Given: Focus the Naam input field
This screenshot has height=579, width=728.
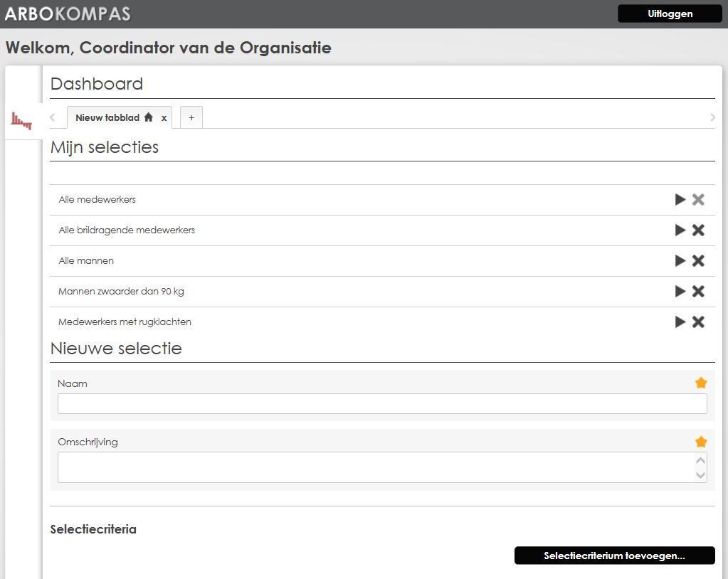Looking at the screenshot, I should pos(382,404).
